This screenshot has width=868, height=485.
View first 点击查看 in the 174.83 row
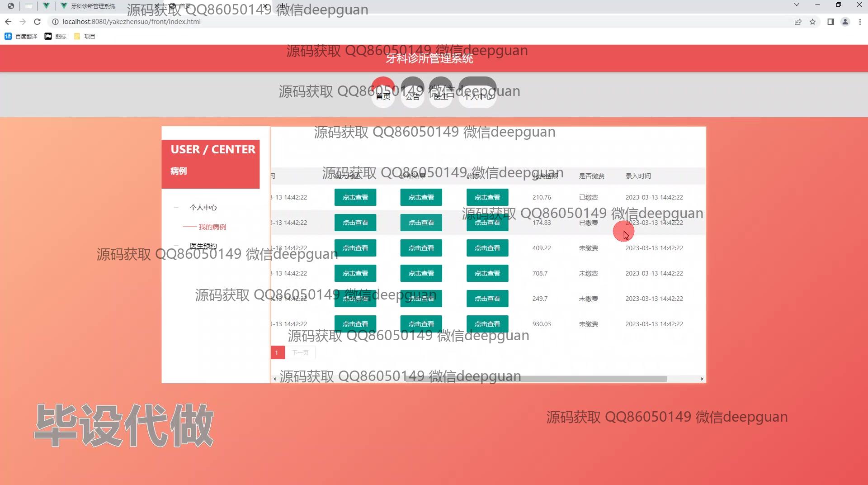(x=355, y=223)
